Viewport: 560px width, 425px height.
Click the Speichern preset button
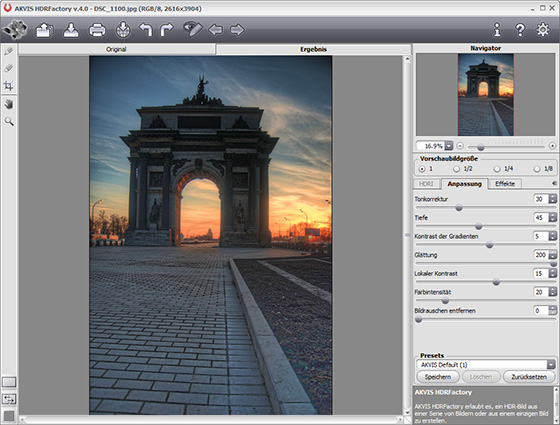[438, 377]
